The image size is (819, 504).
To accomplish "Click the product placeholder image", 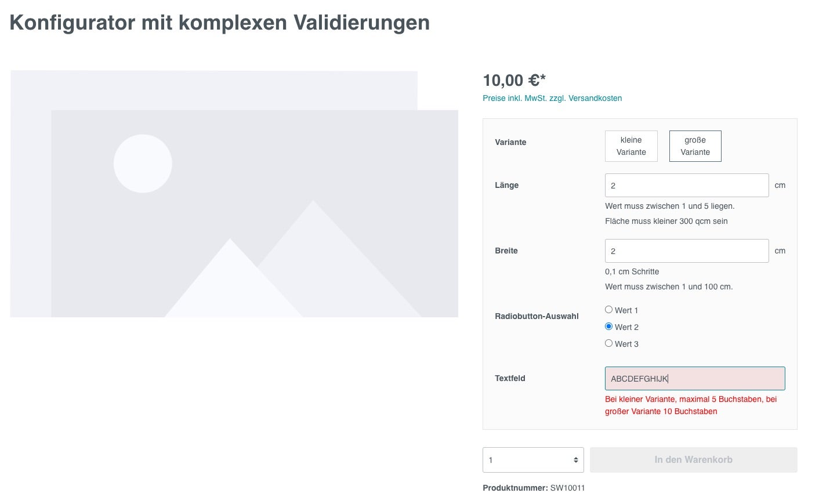I will pyautogui.click(x=234, y=194).
